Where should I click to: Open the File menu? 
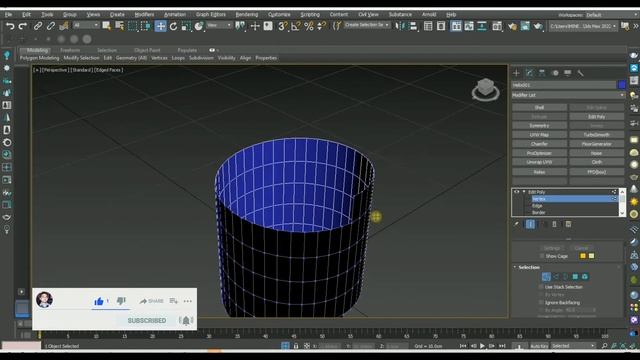click(9, 14)
